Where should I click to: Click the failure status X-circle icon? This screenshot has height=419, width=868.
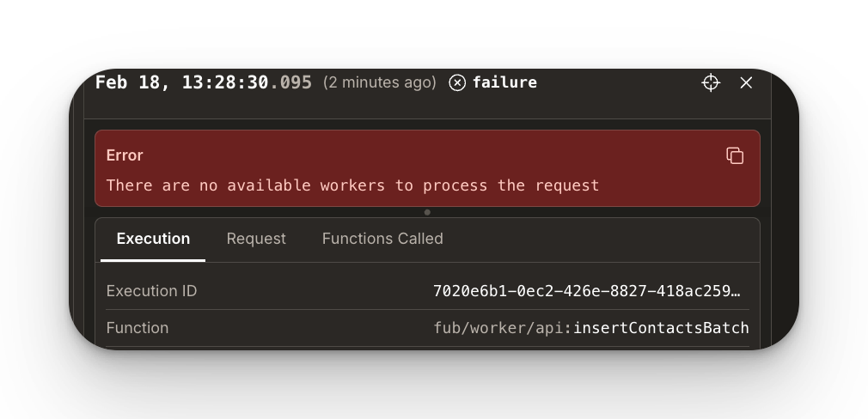point(457,82)
